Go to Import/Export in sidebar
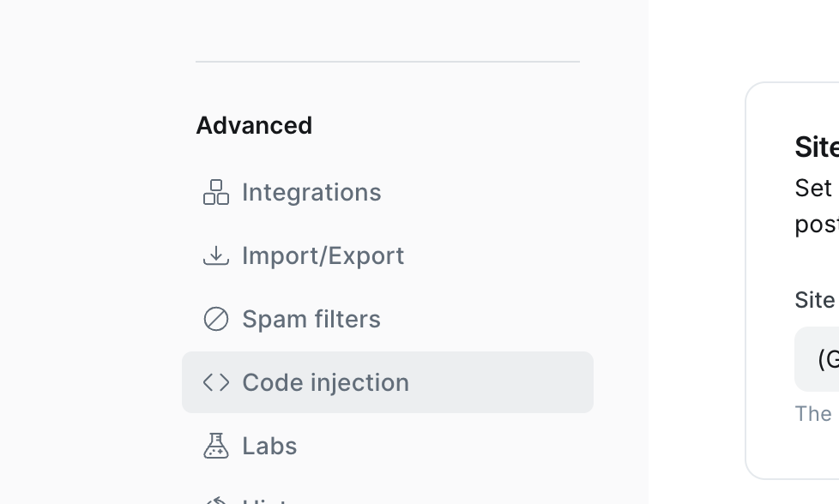Screen dimensions: 839x504 (323, 255)
